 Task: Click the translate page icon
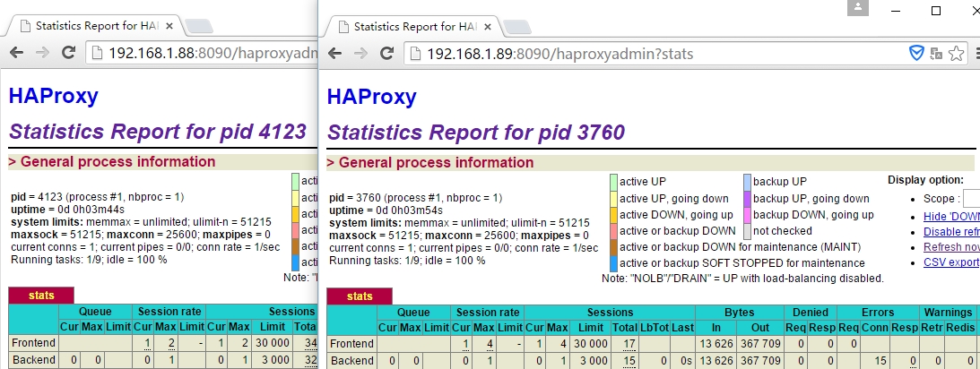[936, 54]
